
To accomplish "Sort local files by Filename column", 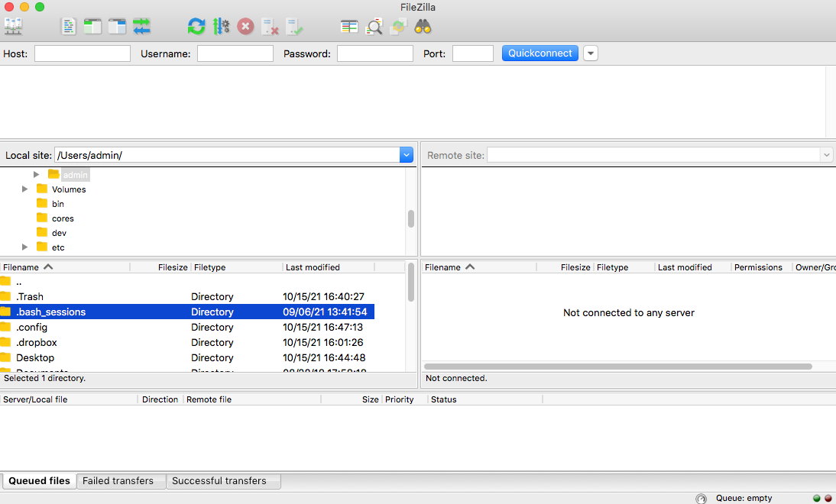I will (64, 267).
